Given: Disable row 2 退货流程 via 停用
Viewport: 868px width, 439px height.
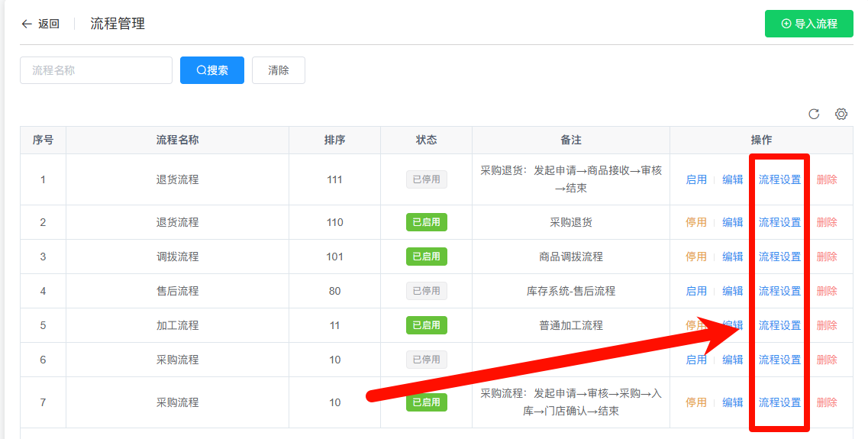Looking at the screenshot, I should [x=696, y=222].
